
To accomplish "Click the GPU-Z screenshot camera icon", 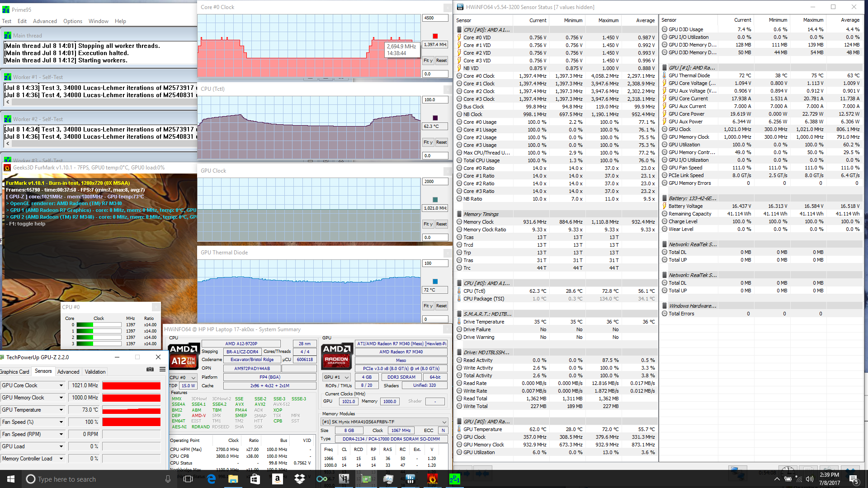I will pyautogui.click(x=150, y=369).
